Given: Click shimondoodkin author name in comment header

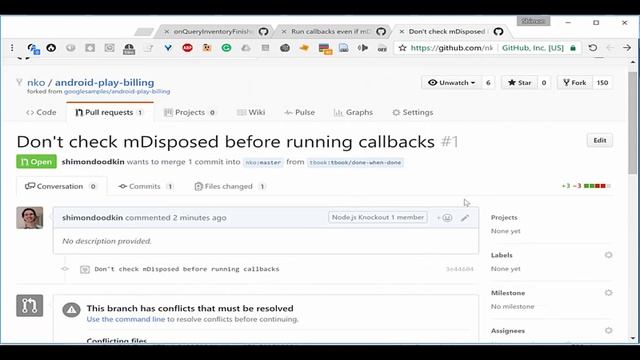Looking at the screenshot, I should coord(93,218).
